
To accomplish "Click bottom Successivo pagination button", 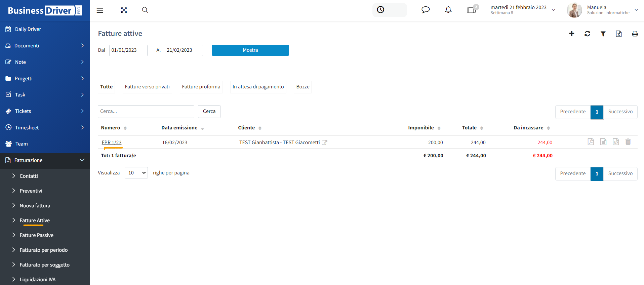I will tap(620, 174).
